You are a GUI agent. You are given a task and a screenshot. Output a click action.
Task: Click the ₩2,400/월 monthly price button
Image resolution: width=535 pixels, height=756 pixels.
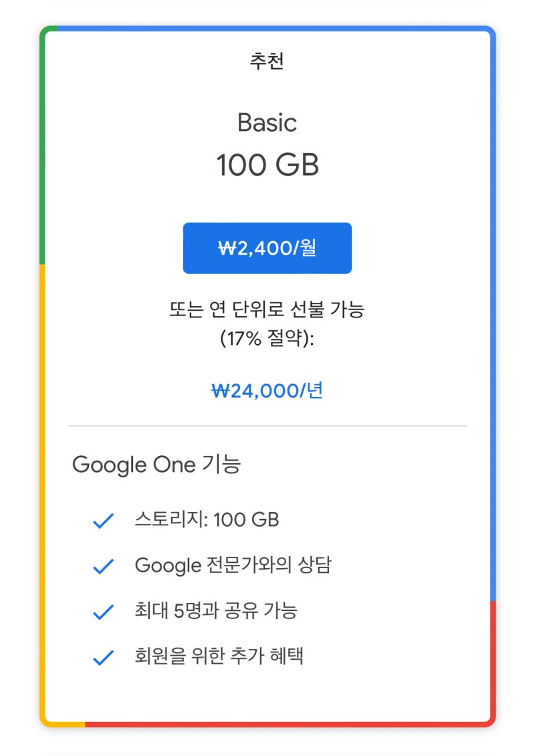click(x=267, y=248)
